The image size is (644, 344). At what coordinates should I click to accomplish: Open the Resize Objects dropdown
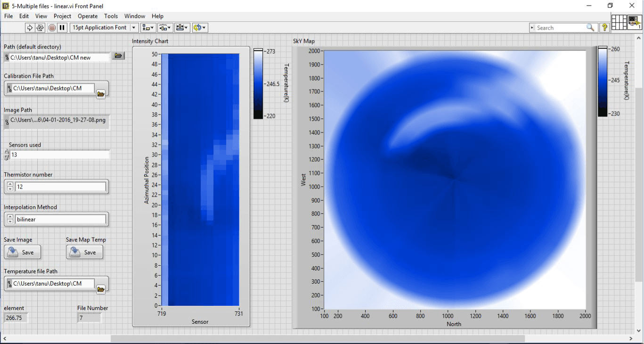(182, 28)
